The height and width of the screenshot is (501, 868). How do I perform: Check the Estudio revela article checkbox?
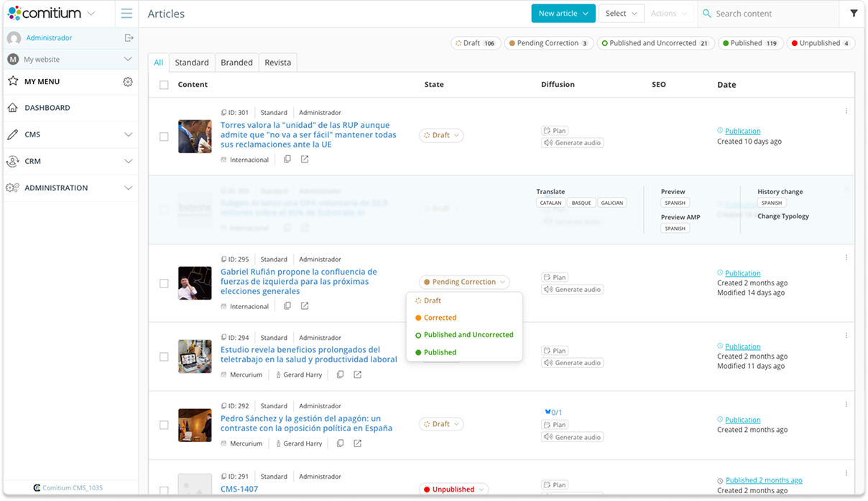pyautogui.click(x=164, y=357)
